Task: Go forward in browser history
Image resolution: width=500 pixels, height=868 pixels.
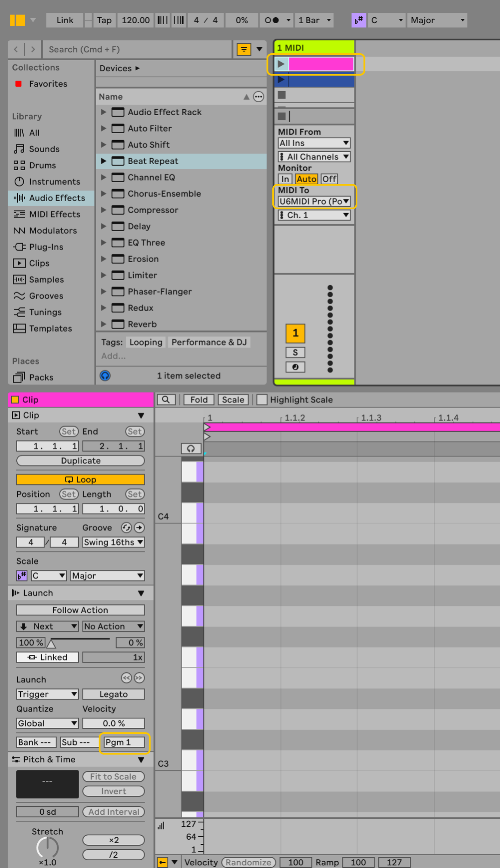Action: [x=33, y=49]
